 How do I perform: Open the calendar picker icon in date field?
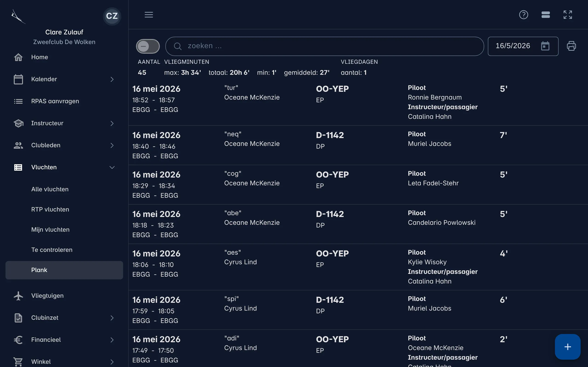point(545,46)
